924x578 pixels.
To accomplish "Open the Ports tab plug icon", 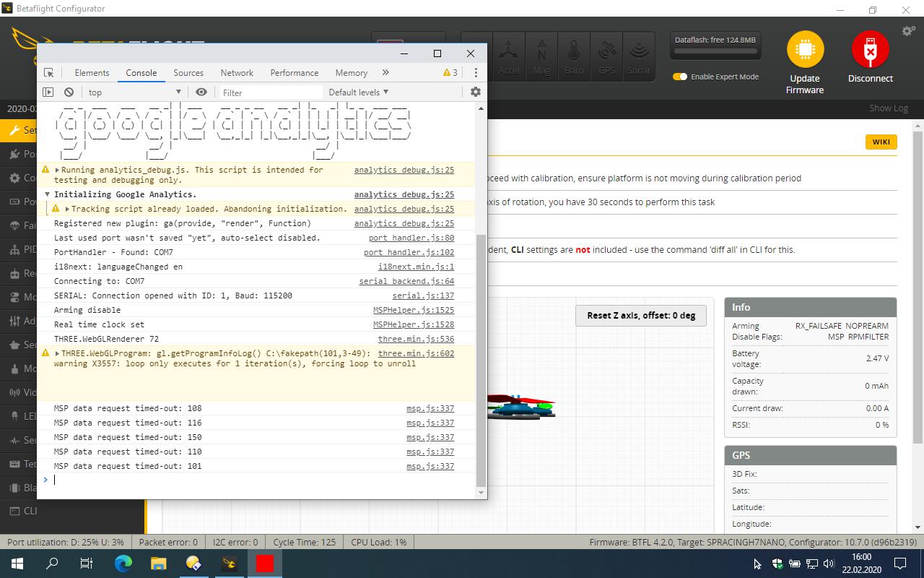I will pos(14,154).
